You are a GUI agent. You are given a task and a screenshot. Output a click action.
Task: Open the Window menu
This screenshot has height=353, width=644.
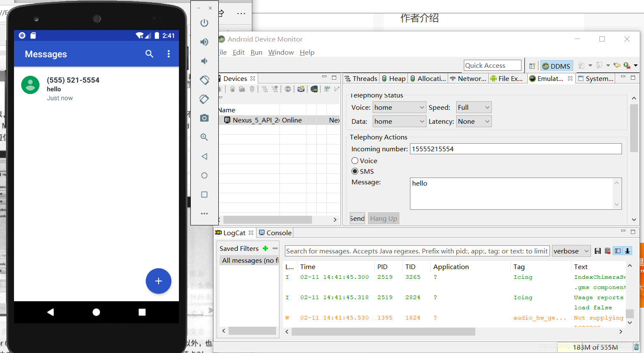click(x=281, y=52)
